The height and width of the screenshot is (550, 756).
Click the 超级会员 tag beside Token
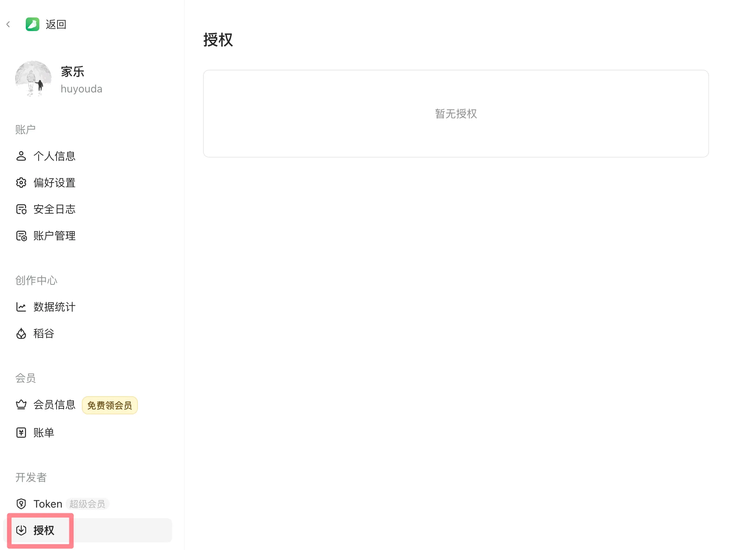(x=87, y=504)
